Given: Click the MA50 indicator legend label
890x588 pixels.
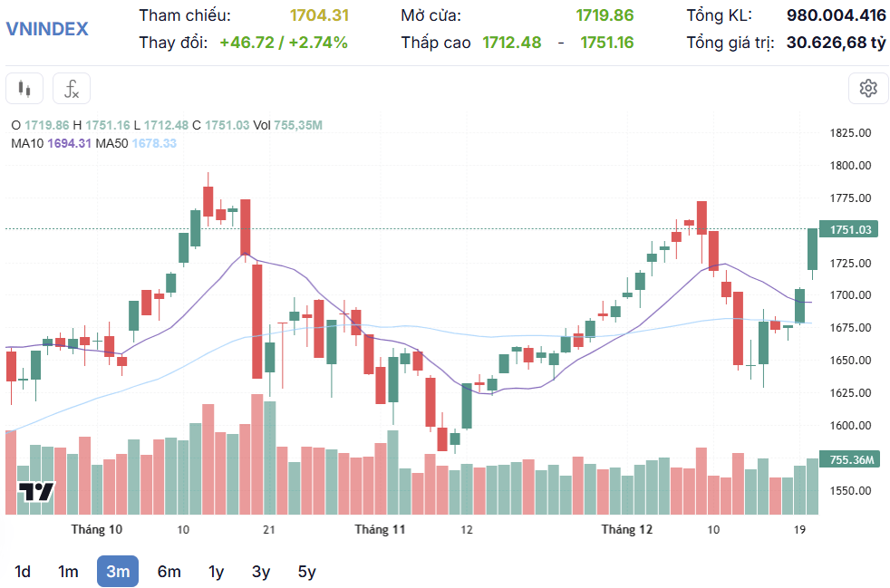Looking at the screenshot, I should pyautogui.click(x=111, y=143).
